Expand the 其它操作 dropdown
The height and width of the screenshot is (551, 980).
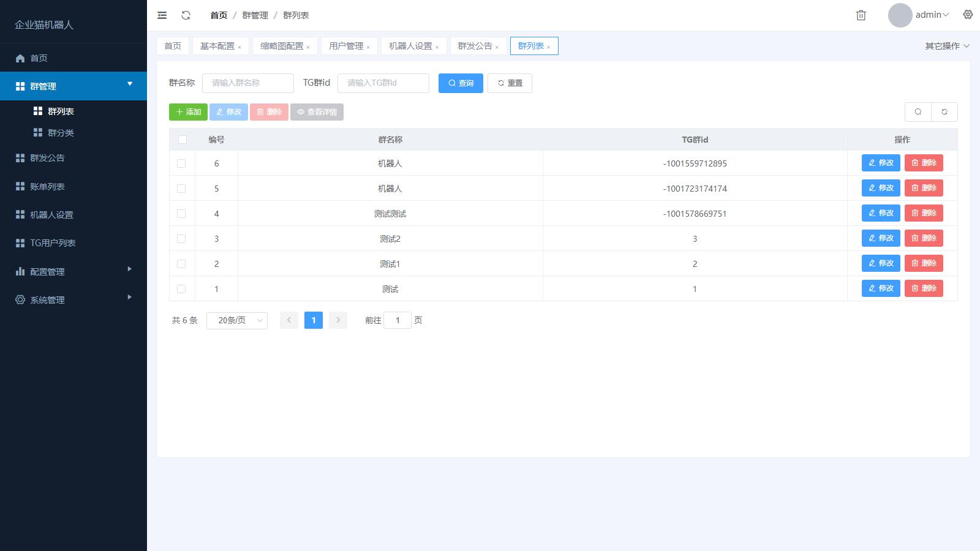(x=947, y=46)
